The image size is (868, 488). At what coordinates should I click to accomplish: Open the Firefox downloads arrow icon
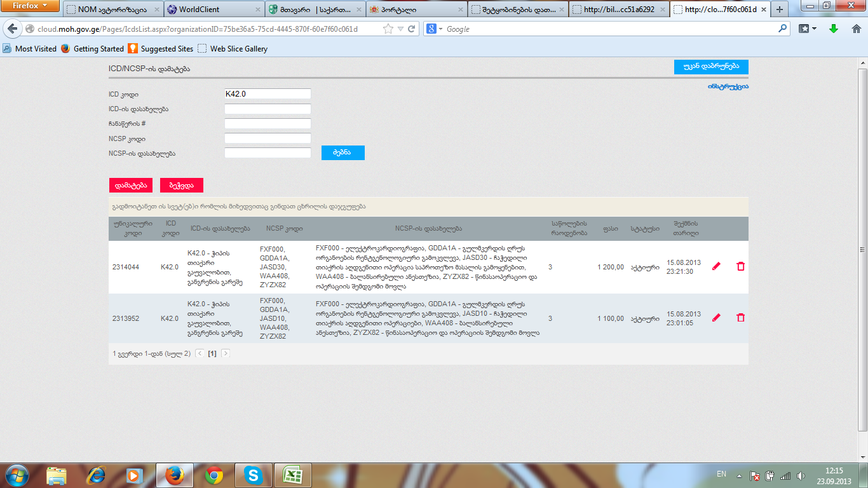click(834, 29)
